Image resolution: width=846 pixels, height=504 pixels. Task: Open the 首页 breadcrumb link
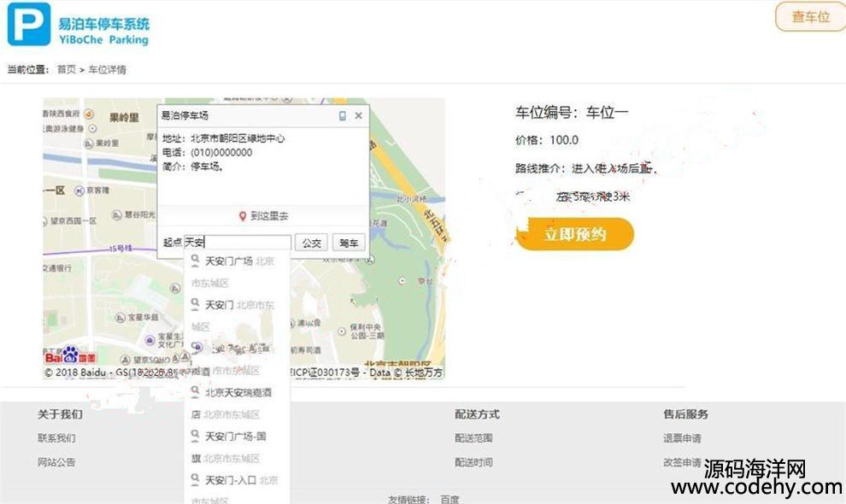point(67,69)
